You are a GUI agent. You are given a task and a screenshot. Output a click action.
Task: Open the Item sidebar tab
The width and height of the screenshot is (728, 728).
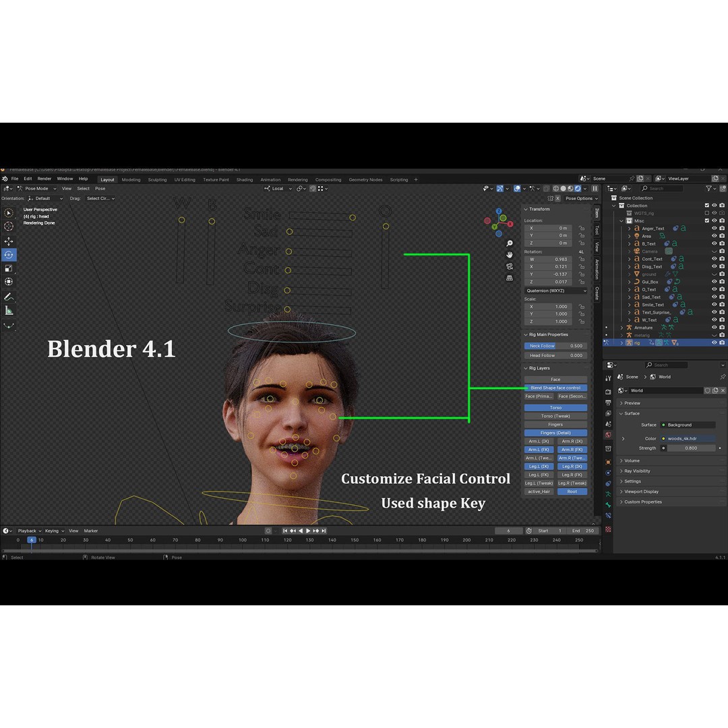[x=597, y=213]
